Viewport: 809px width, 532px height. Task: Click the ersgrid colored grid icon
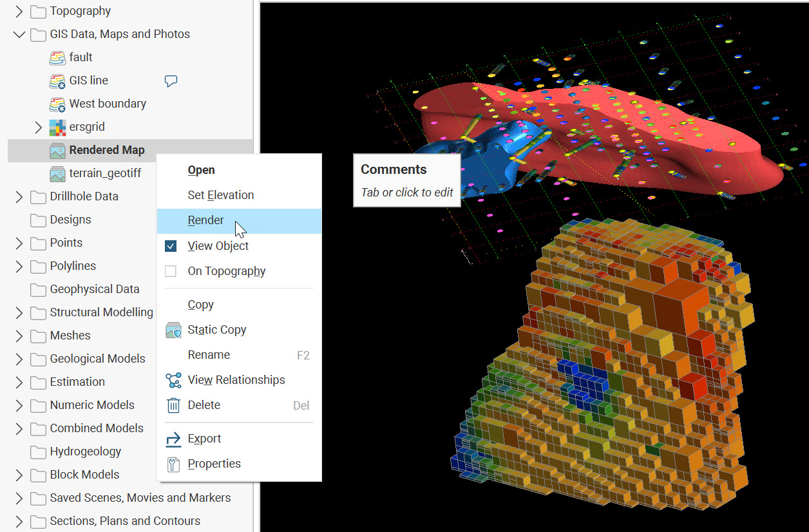point(57,127)
